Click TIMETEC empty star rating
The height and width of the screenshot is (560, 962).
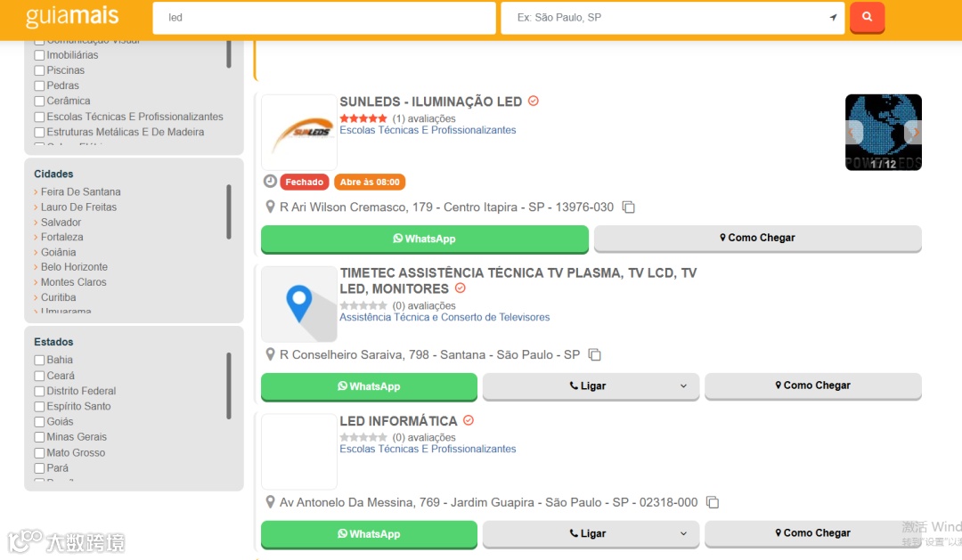363,305
